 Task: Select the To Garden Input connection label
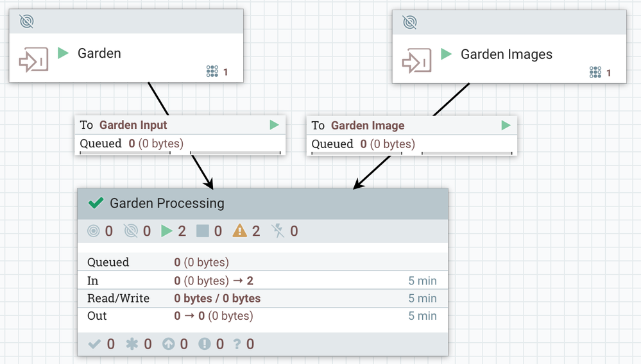click(x=133, y=125)
